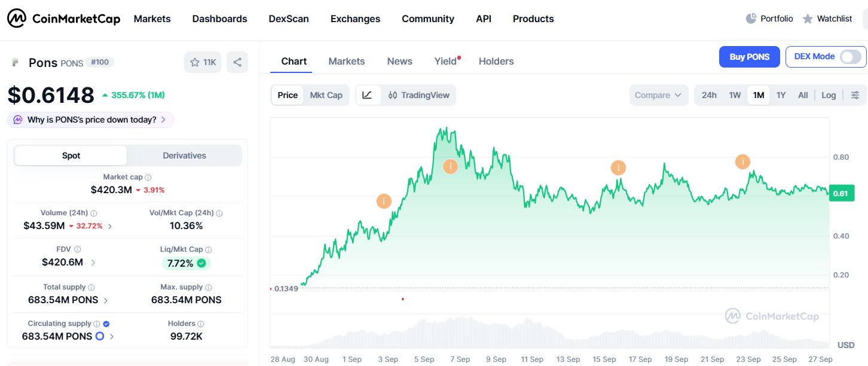Expand the Circulating supply chevron
The height and width of the screenshot is (366, 868).
point(112,337)
